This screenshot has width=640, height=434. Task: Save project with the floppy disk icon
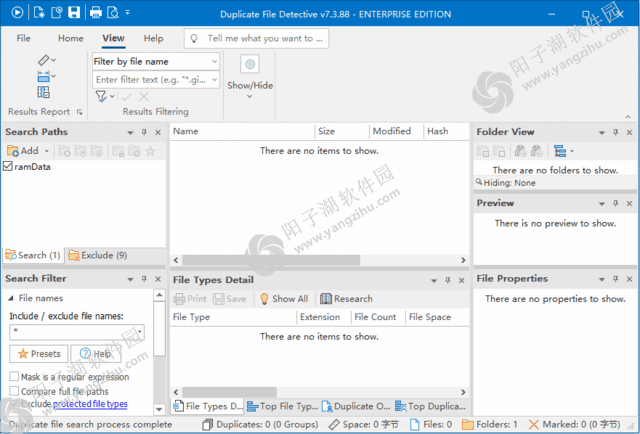pyautogui.click(x=74, y=13)
